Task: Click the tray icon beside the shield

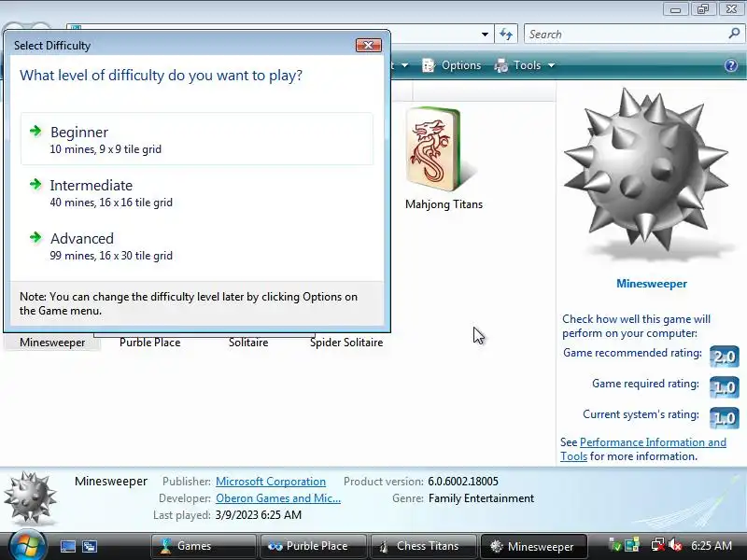Action: [632, 545]
